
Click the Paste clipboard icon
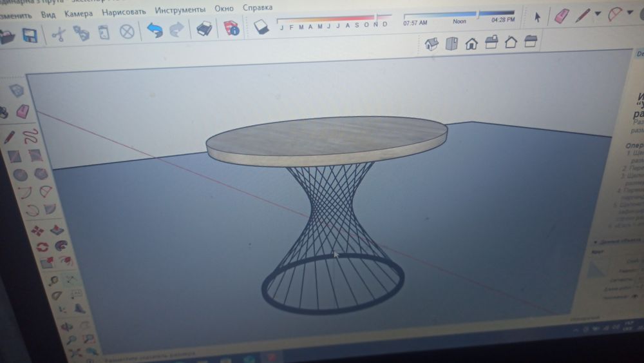(104, 32)
